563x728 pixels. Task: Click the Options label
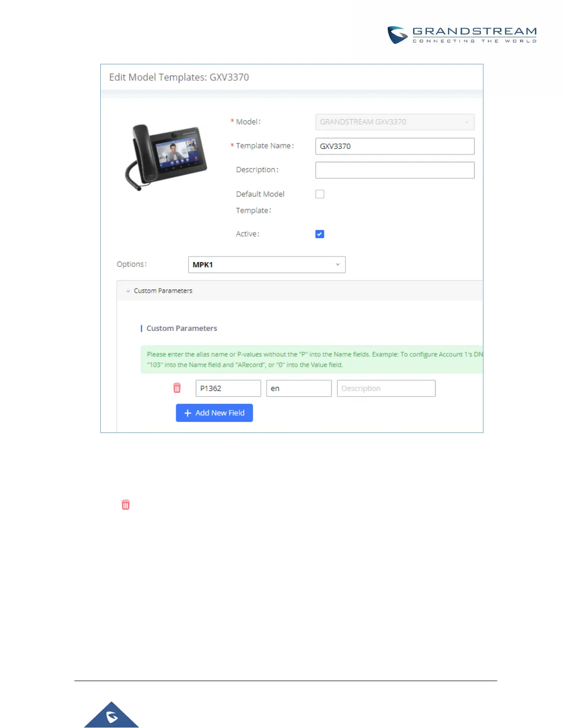132,264
